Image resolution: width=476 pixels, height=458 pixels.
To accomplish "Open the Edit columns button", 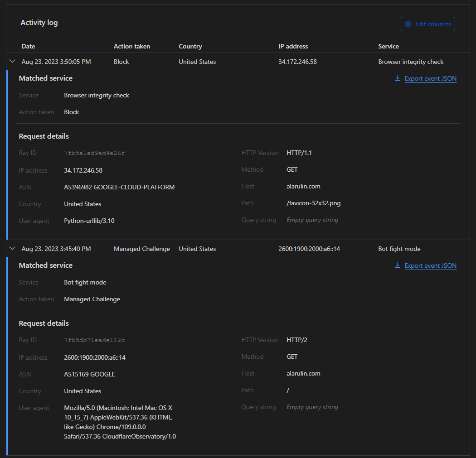I will click(427, 24).
